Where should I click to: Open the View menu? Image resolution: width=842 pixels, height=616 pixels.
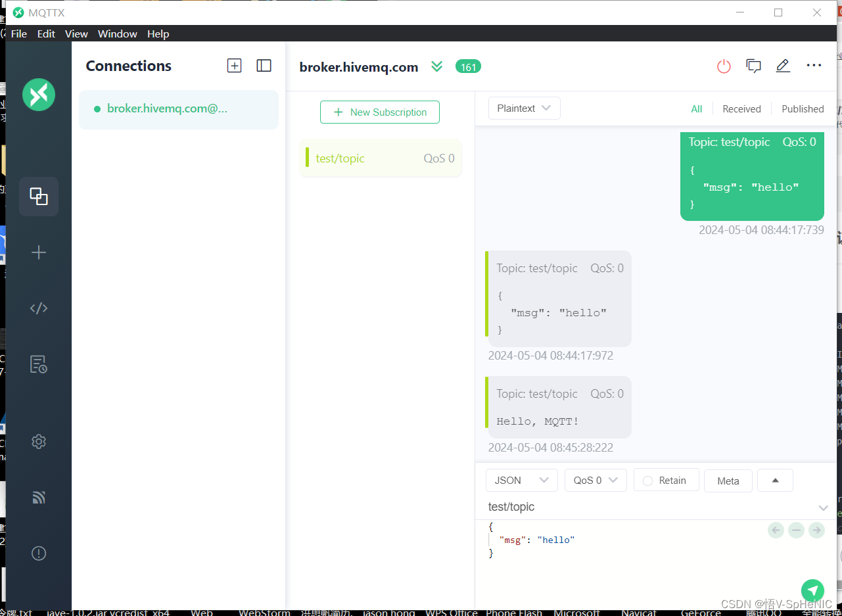pyautogui.click(x=76, y=34)
